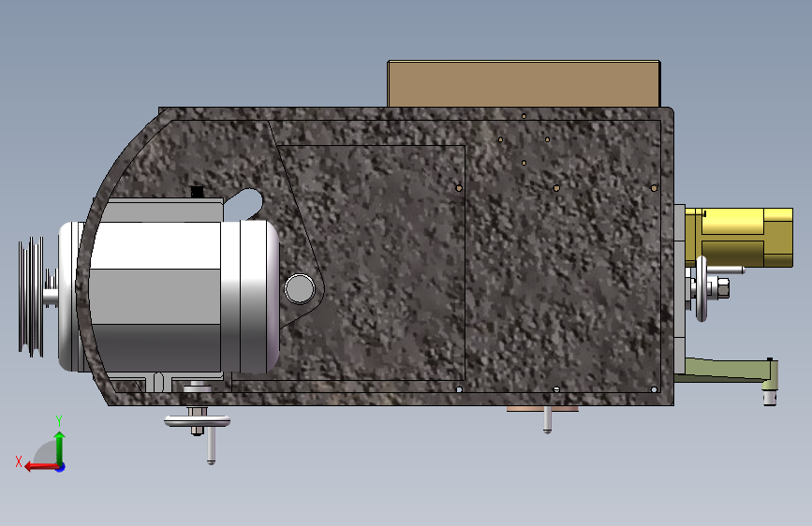
Task: Click the round pivot pin near the motor
Action: (300, 289)
